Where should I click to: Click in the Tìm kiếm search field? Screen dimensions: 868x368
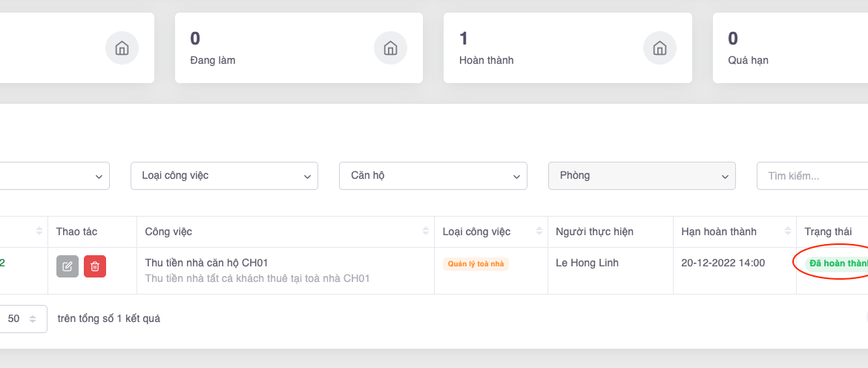[x=812, y=176]
